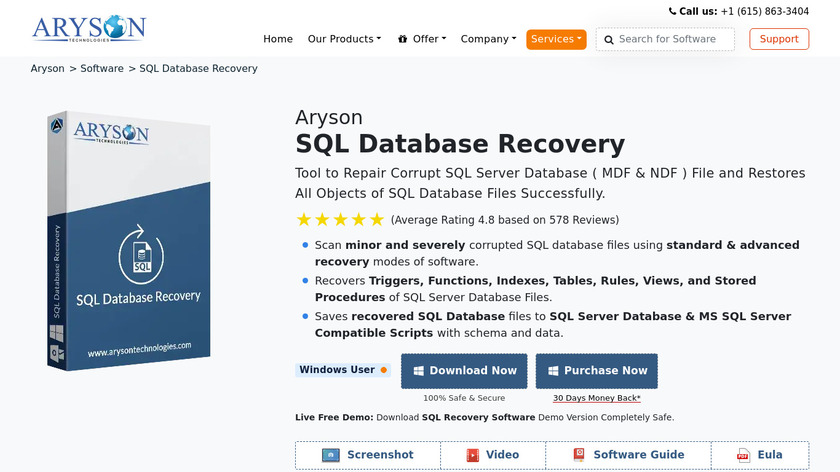The height and width of the screenshot is (472, 840).
Task: Click the SQL Database Recovery box image
Action: 129,241
